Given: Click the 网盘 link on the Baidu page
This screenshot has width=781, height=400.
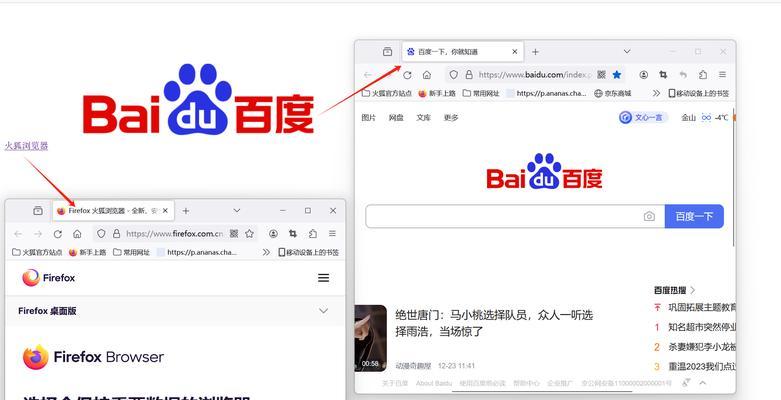Looking at the screenshot, I should (x=396, y=118).
